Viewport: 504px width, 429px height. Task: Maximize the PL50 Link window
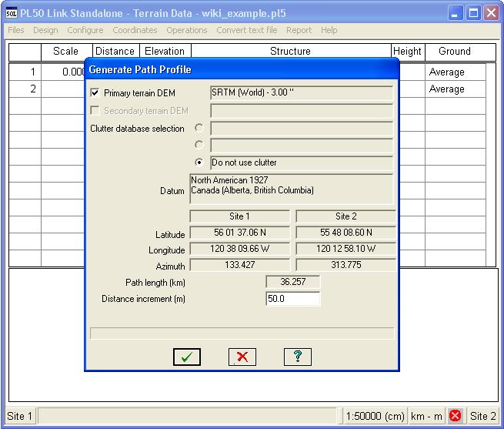[x=474, y=13]
